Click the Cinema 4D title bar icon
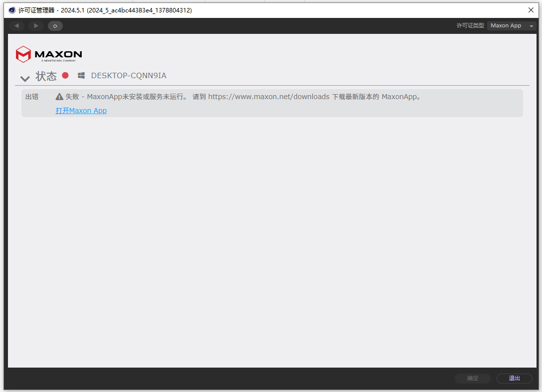Viewport: 542px width, 392px height. pyautogui.click(x=12, y=10)
